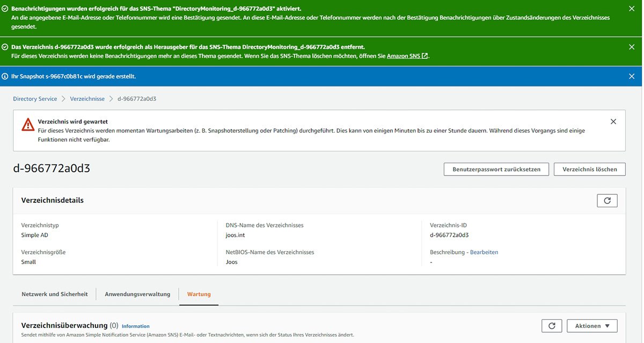Open the Aktionen dropdown
The width and height of the screenshot is (644, 343).
tap(591, 325)
